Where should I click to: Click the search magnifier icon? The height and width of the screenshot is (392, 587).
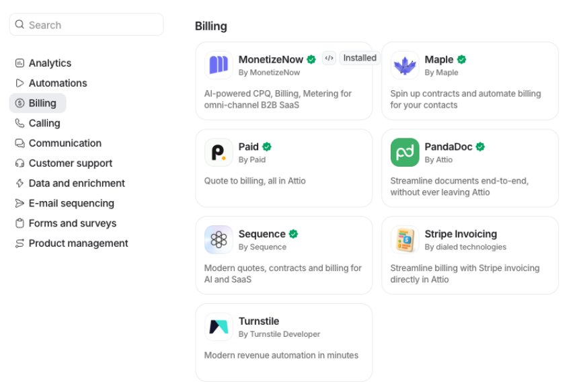pos(19,25)
